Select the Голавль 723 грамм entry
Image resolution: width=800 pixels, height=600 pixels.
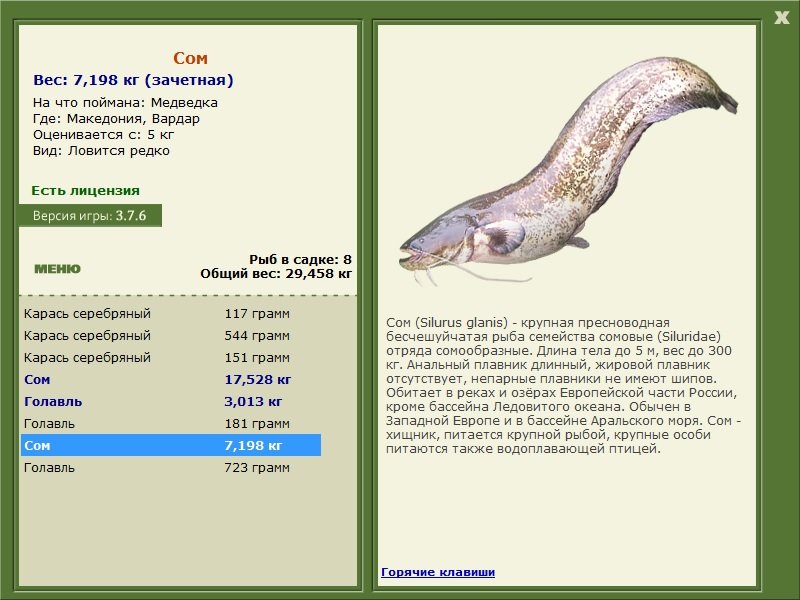[x=171, y=467]
